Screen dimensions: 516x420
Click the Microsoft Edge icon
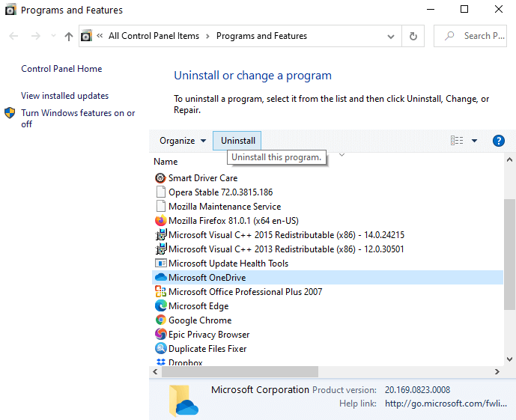click(x=160, y=306)
